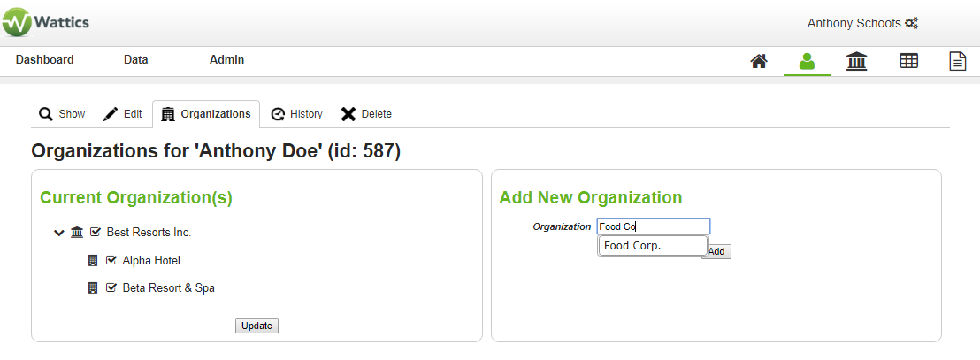This screenshot has height=360, width=980.
Task: Select the green user icon
Action: 807,61
